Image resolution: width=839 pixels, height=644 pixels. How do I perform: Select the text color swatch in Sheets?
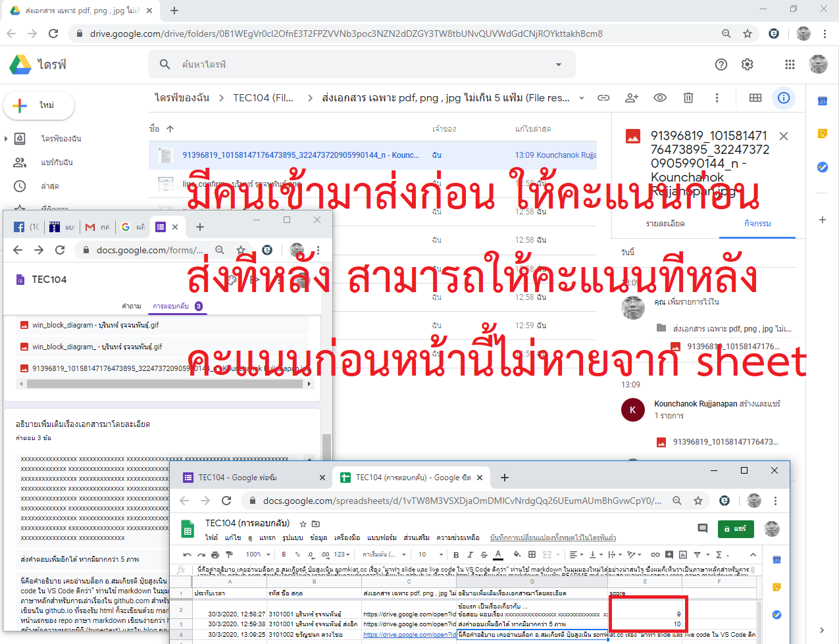(498, 555)
